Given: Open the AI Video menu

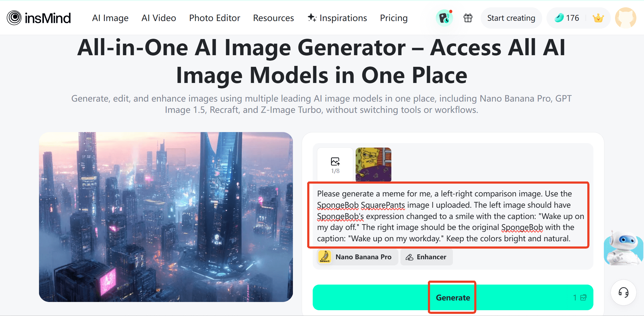Looking at the screenshot, I should click(159, 18).
